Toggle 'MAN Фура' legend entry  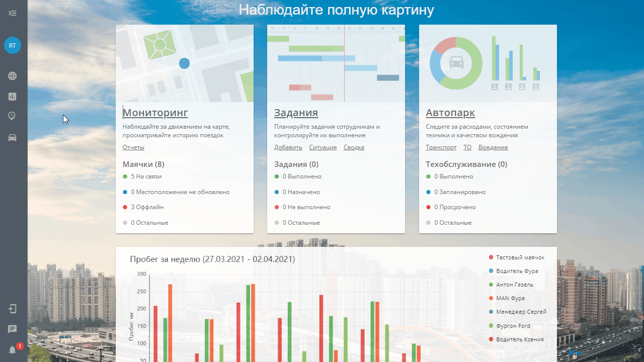pos(507,298)
